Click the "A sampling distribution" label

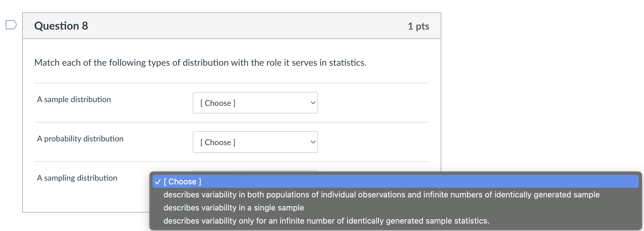tap(77, 178)
